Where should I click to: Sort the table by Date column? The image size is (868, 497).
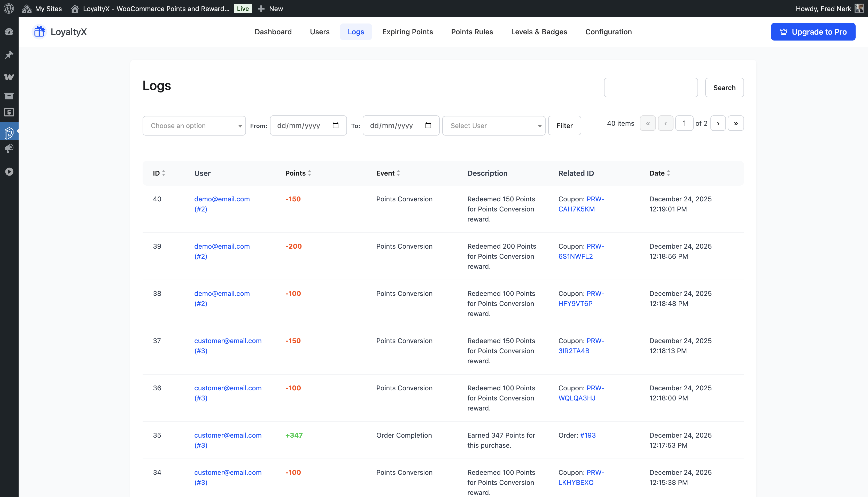659,173
